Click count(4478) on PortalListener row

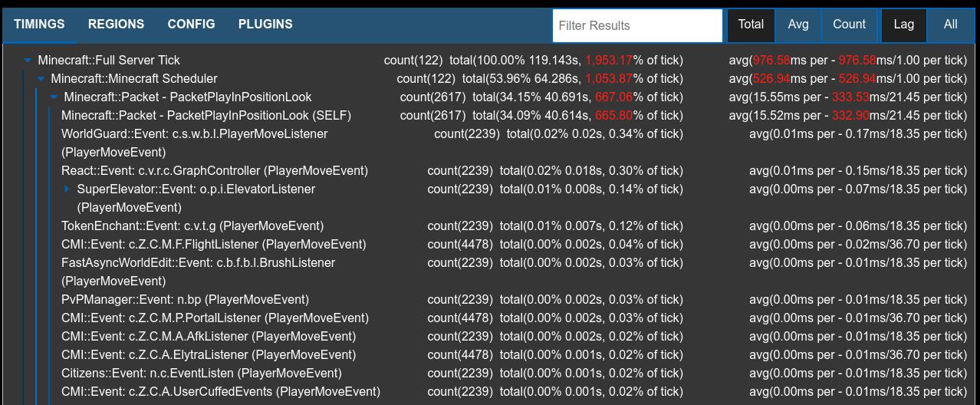[x=460, y=318]
